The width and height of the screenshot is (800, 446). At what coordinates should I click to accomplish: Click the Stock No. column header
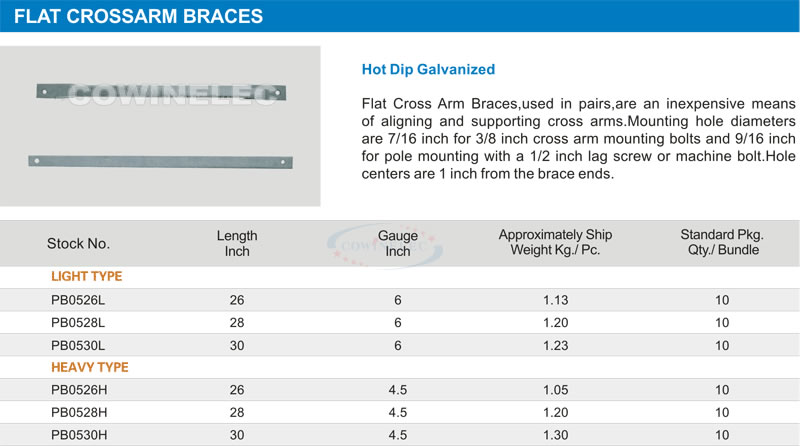coord(78,244)
